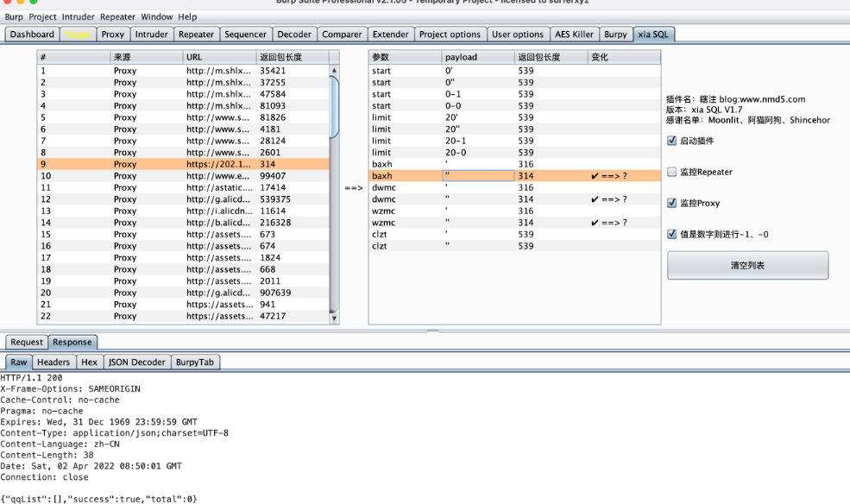This screenshot has width=850, height=504.
Task: Click the request list scrollbar thumb
Action: pyautogui.click(x=335, y=107)
